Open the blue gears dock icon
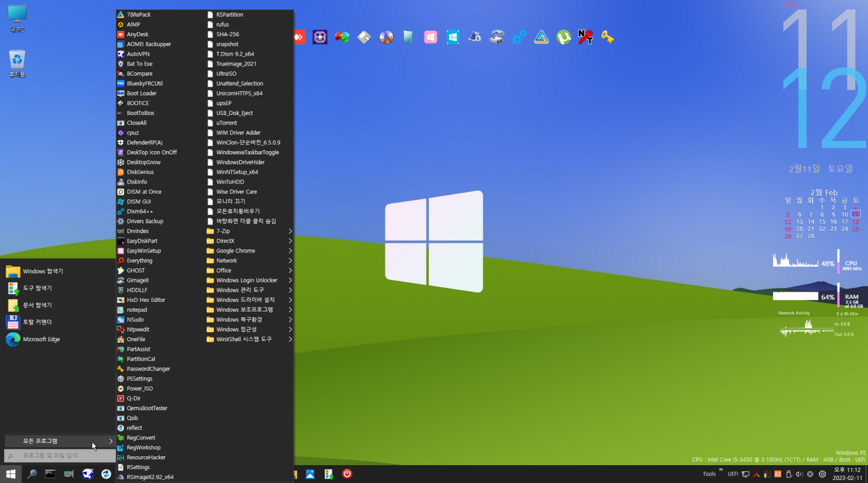The image size is (868, 483). click(x=519, y=37)
